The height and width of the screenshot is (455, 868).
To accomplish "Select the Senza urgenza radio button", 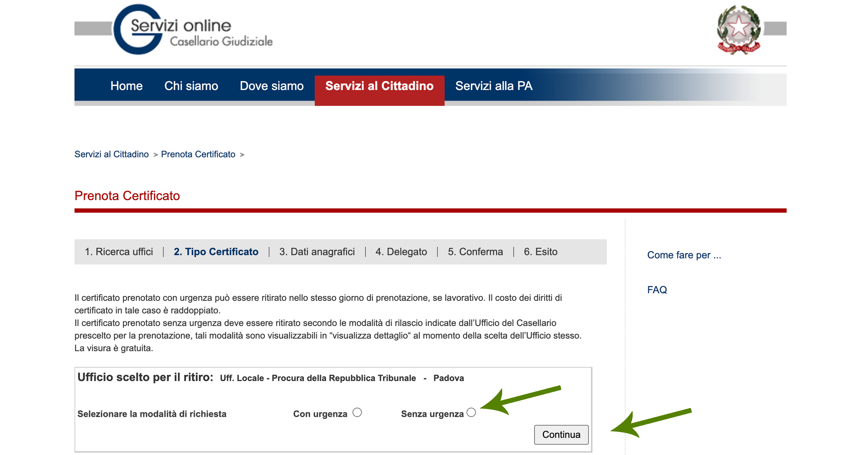I will click(471, 413).
